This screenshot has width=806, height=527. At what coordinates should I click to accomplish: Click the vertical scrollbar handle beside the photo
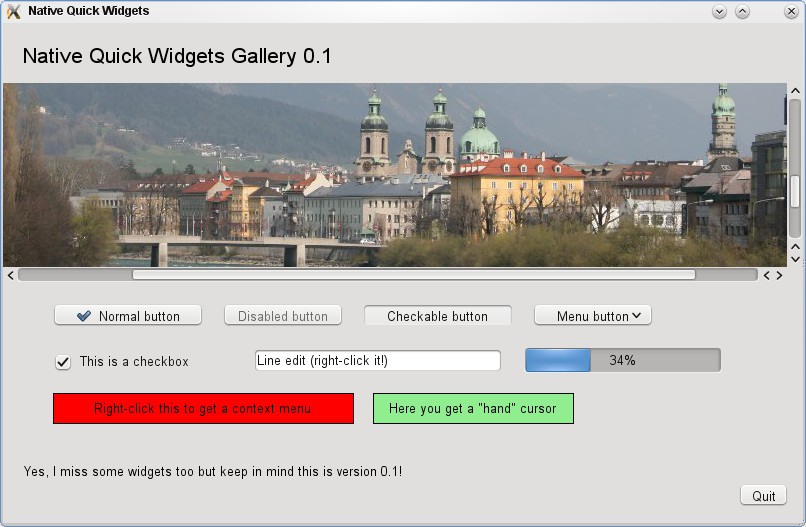point(795,191)
